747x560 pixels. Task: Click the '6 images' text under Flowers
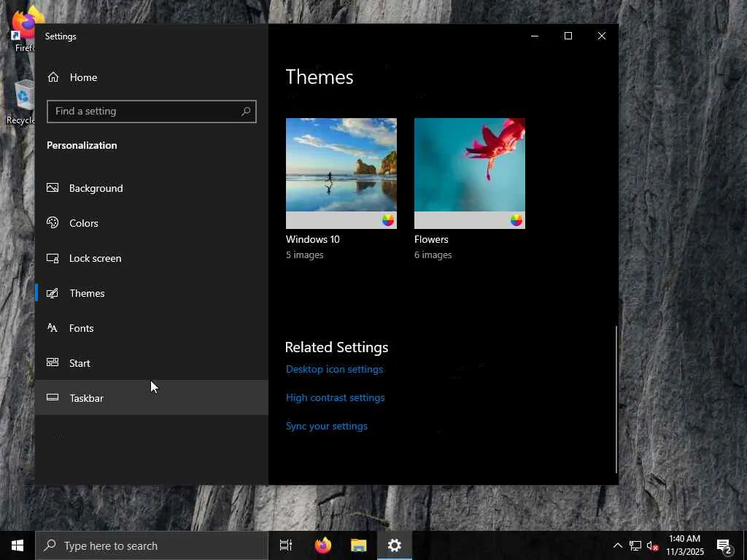(x=433, y=254)
